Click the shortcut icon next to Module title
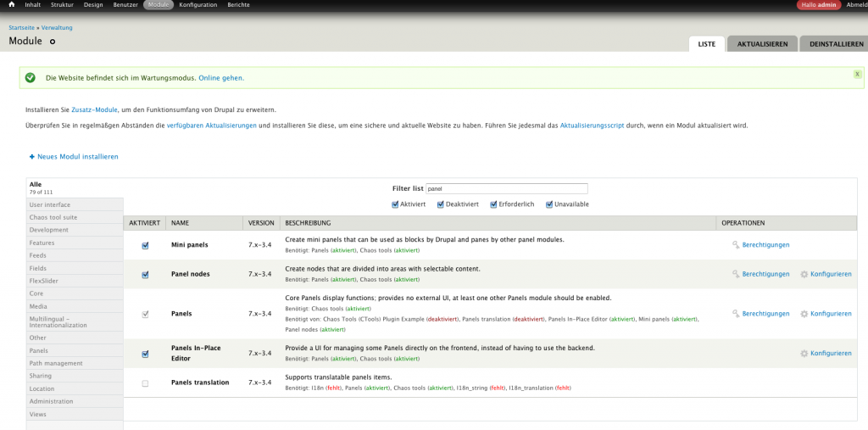 (52, 42)
